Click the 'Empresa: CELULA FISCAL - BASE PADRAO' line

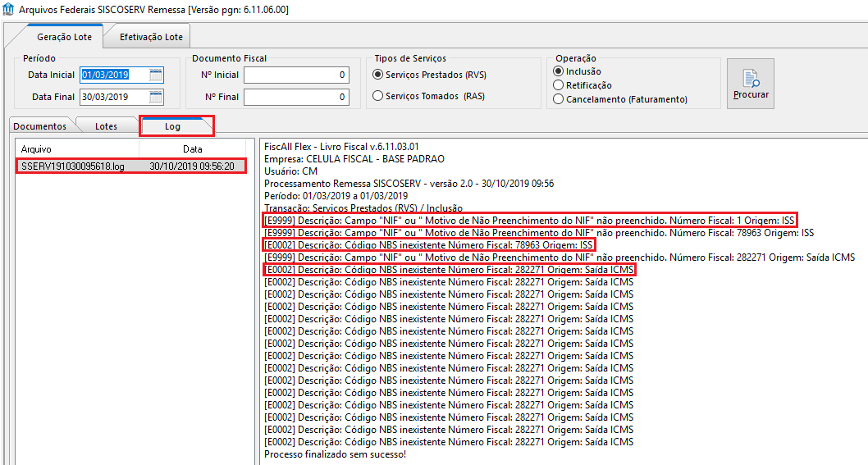click(x=354, y=159)
